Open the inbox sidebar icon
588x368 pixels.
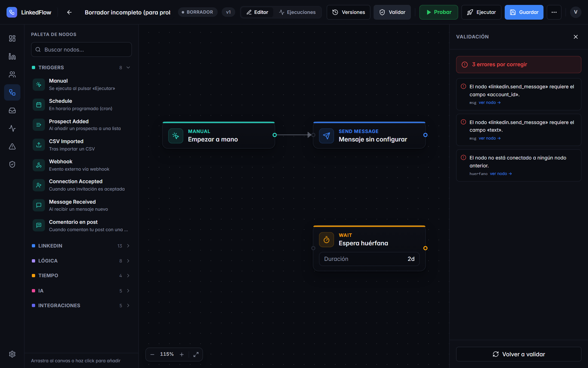[12, 110]
